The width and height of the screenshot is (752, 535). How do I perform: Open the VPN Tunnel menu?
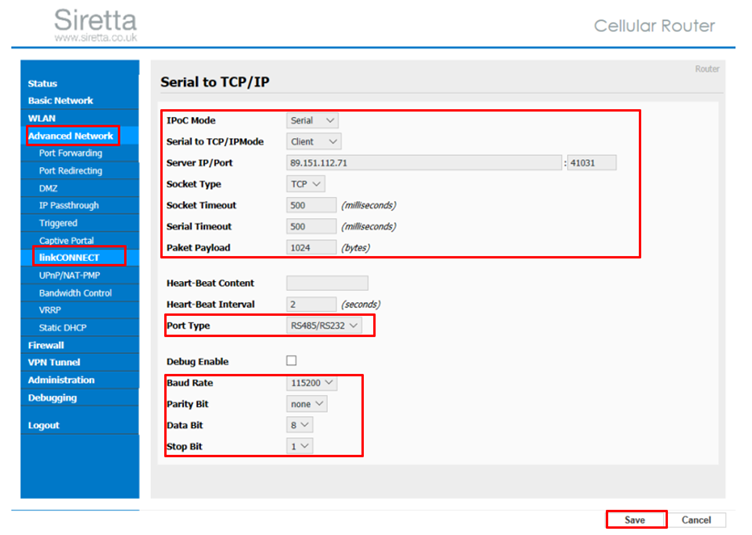(54, 362)
